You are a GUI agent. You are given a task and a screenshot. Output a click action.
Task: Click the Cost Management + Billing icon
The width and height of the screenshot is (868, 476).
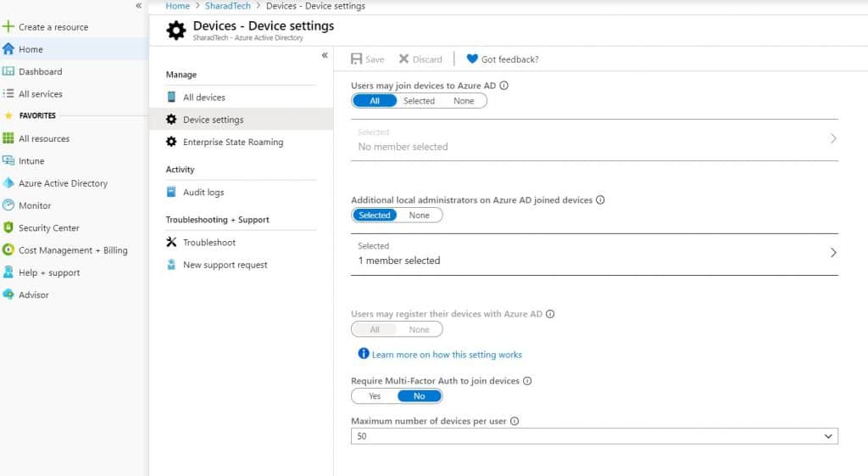8,250
